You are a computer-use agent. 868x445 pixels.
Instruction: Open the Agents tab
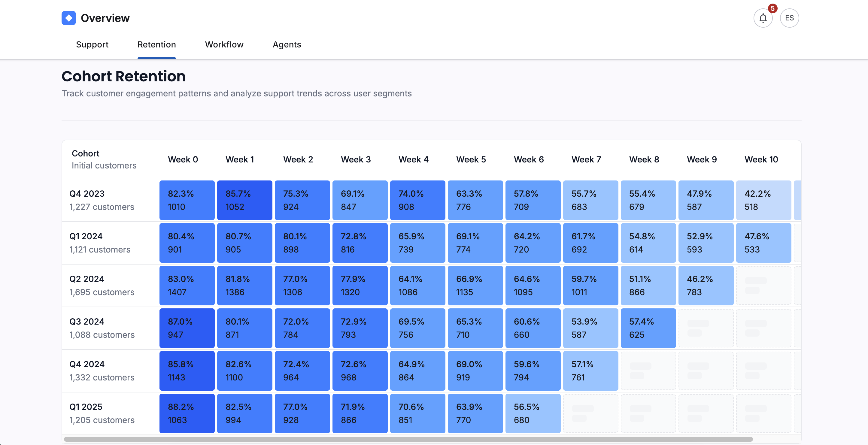287,44
